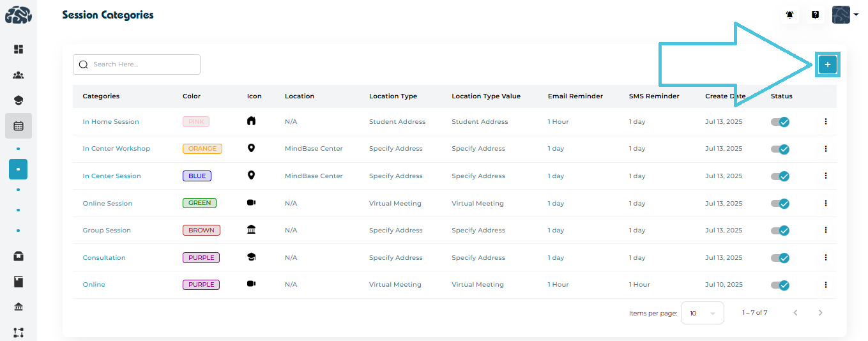This screenshot has width=868, height=341.
Task: Toggle status for Group Session row
Action: tap(780, 231)
